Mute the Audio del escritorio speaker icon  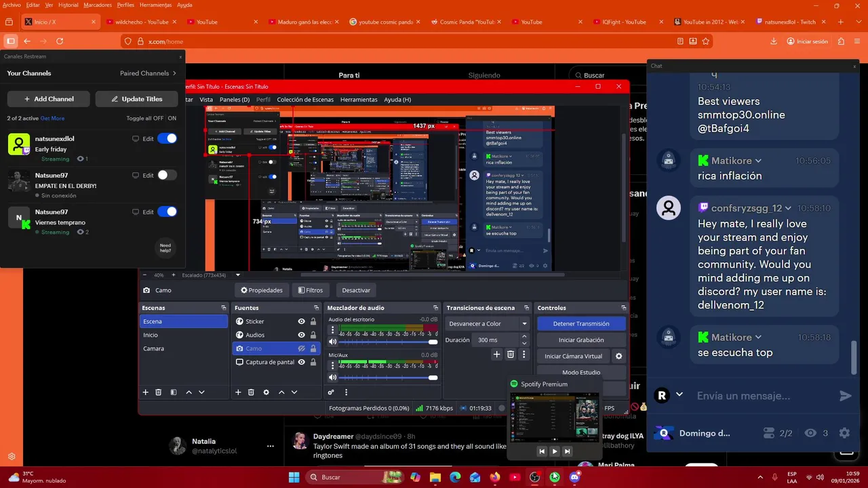[332, 342]
